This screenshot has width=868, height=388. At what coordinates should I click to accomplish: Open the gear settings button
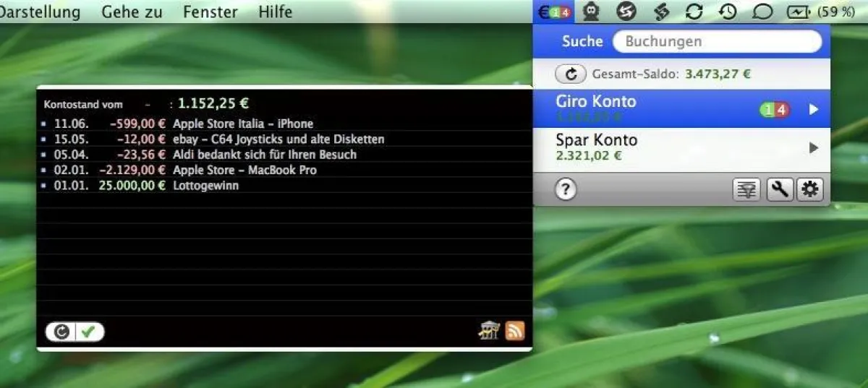809,190
